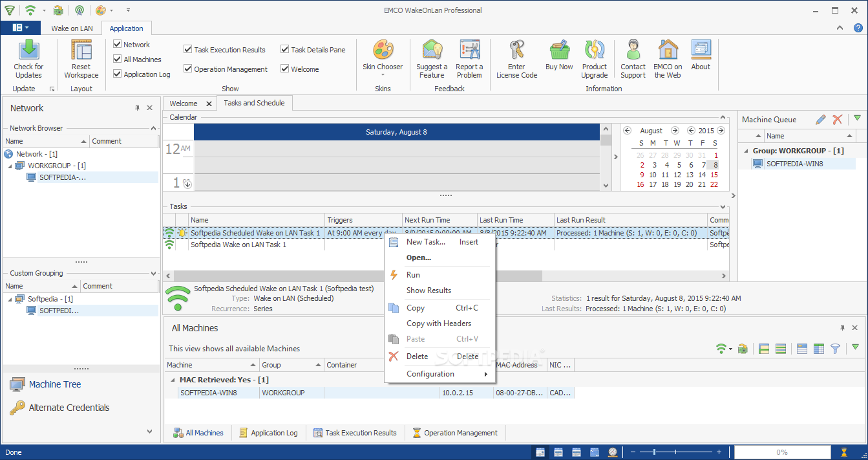Click the About icon in ribbon
This screenshot has width=868, height=460.
click(701, 50)
